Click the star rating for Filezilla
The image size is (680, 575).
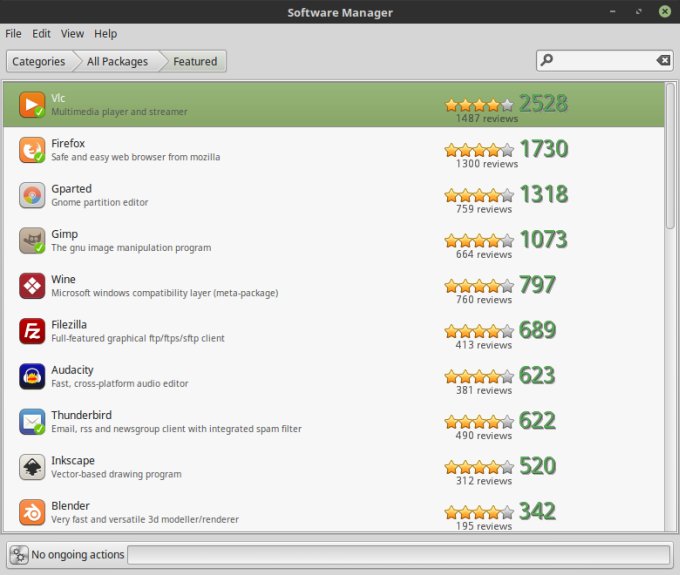coord(479,331)
